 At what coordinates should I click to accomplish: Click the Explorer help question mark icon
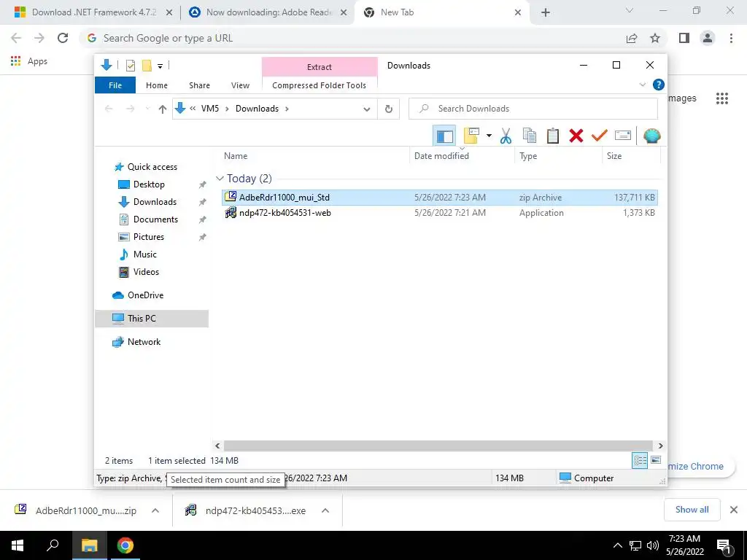659,85
